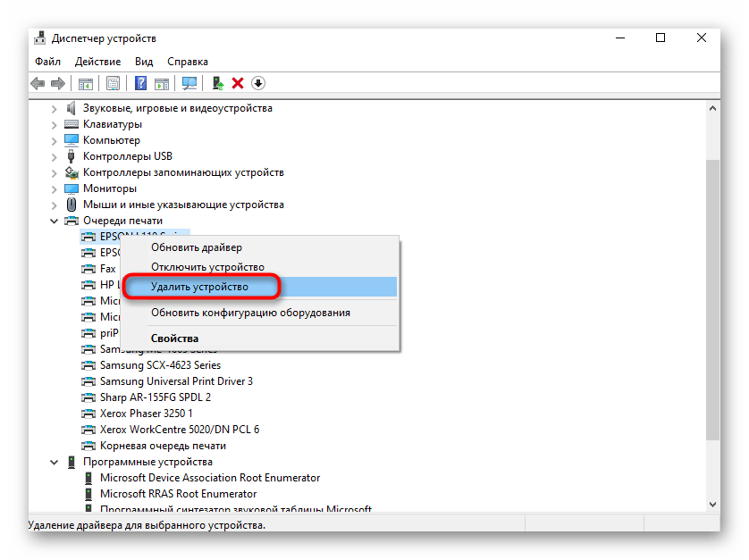Open the Справка menu
Image resolution: width=749 pixels, height=560 pixels.
coord(188,62)
